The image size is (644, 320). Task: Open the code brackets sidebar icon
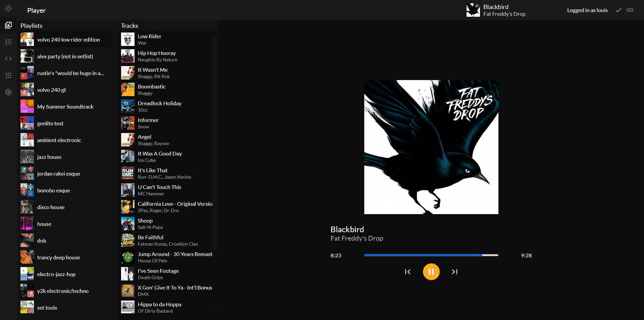(8, 59)
